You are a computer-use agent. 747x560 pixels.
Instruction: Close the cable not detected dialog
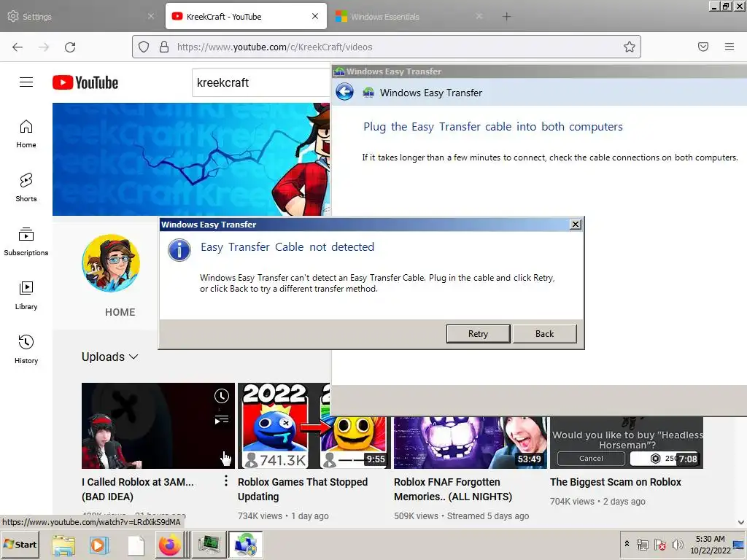[x=576, y=225]
